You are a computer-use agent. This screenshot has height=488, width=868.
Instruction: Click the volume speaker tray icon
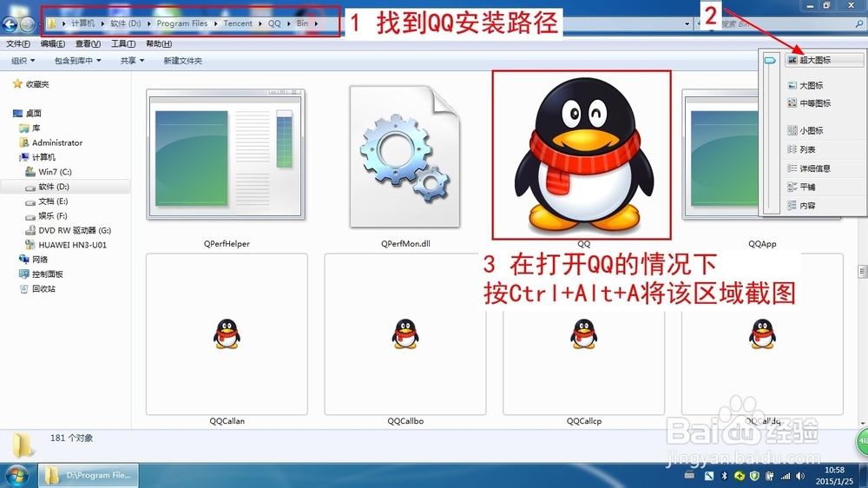(800, 476)
